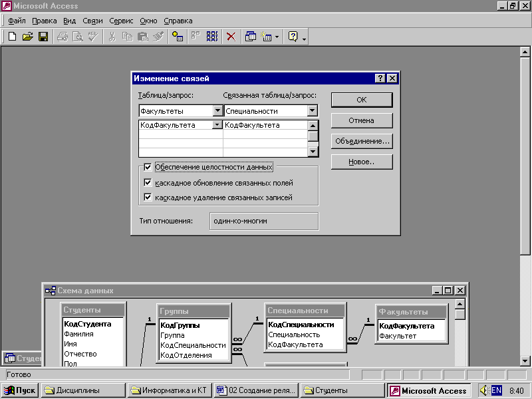The width and height of the screenshot is (532, 399).
Task: Toggle каскадное обновление связанных полей checkbox
Action: click(x=148, y=182)
